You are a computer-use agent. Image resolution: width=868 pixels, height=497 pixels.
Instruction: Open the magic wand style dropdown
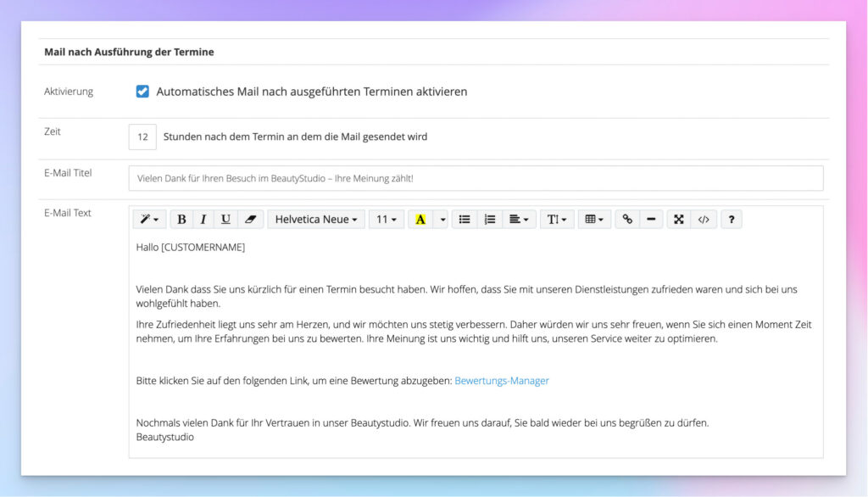point(149,219)
